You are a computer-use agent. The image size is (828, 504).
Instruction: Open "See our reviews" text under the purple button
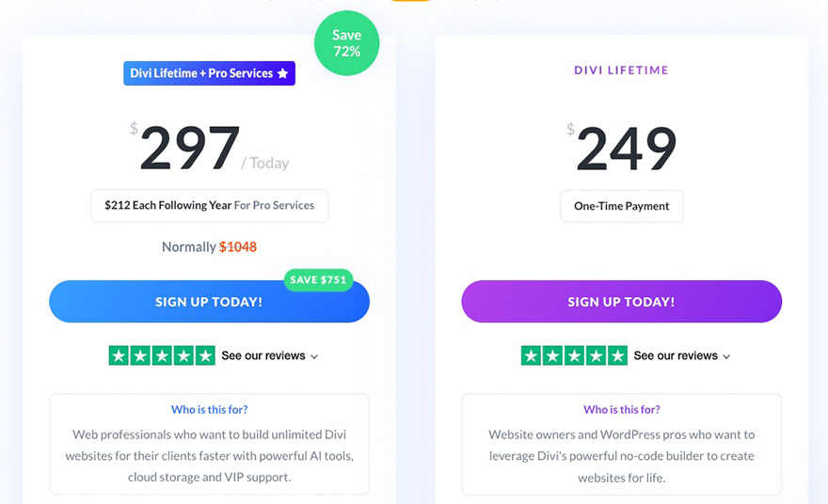tap(675, 355)
